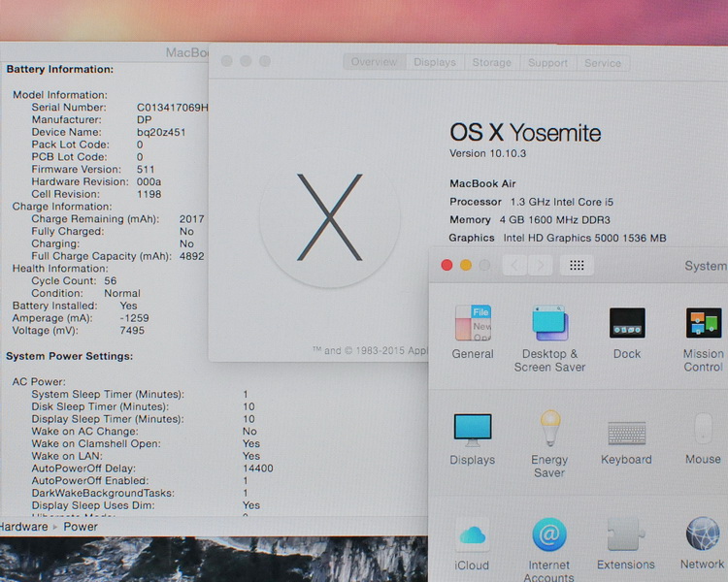Screen dimensions: 728x582
Task: Go forward in System Preferences
Action: coord(540,265)
